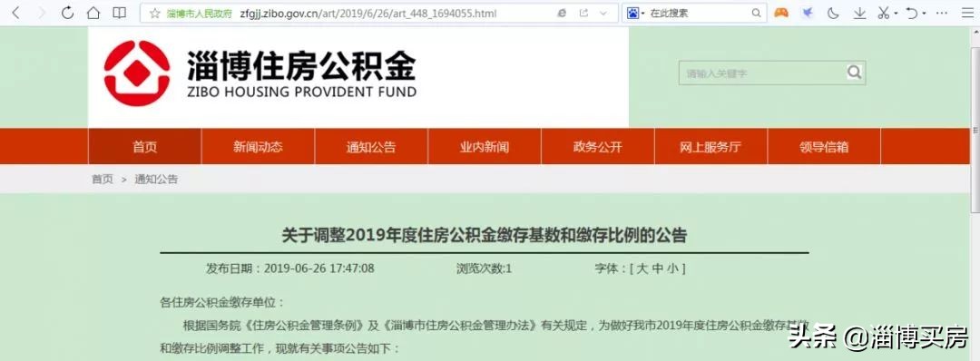Viewport: 980px width, 361px height.
Task: Click the magnifier in browser search box
Action: point(756,13)
